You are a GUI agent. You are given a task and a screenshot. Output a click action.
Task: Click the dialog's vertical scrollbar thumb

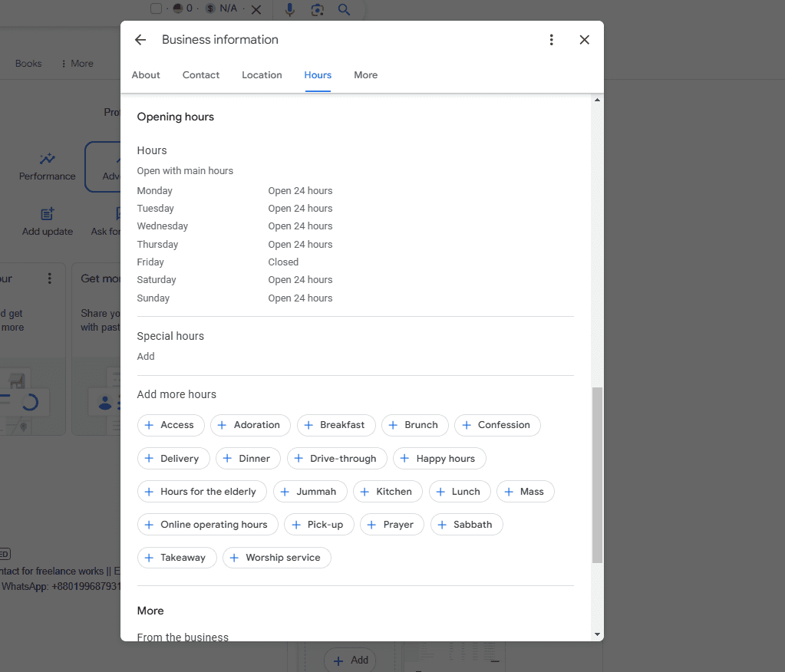(597, 475)
